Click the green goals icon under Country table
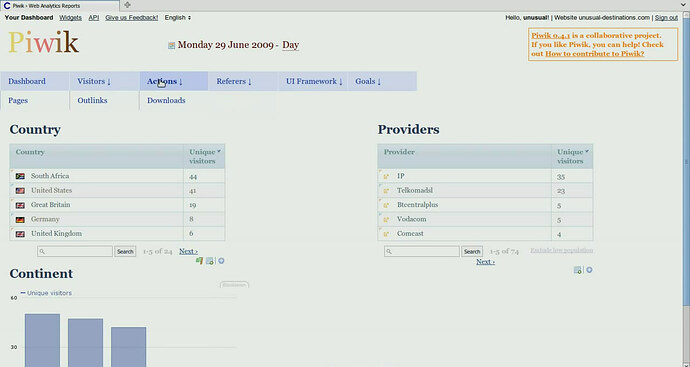This screenshot has height=367, width=690. pyautogui.click(x=199, y=261)
